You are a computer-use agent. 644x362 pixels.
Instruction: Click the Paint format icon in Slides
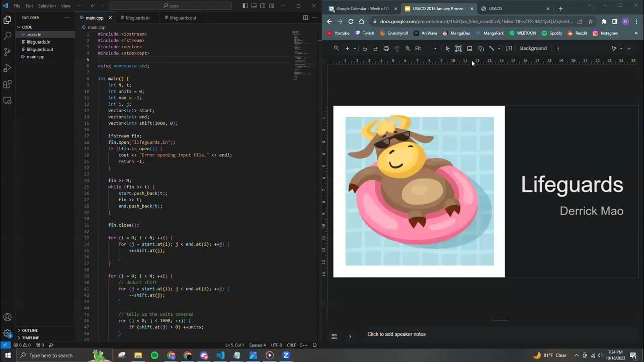pyautogui.click(x=396, y=49)
